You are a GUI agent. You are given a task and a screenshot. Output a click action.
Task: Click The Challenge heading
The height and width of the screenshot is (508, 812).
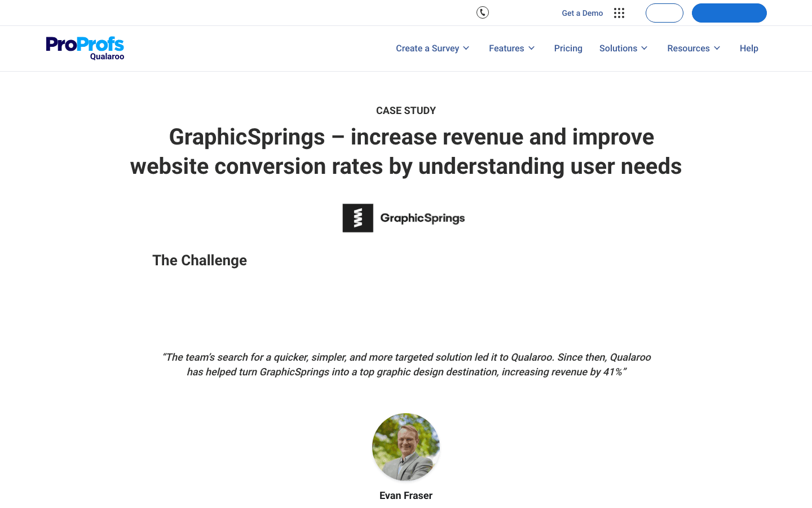click(x=200, y=260)
